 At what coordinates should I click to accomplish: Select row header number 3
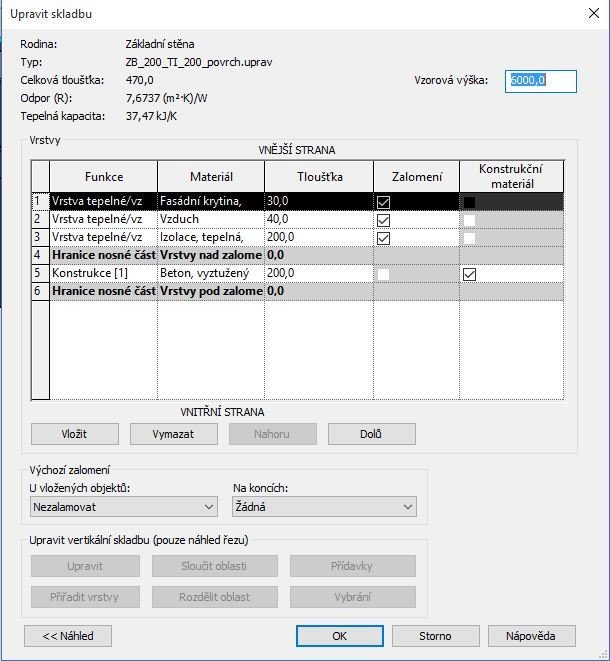[x=40, y=237]
